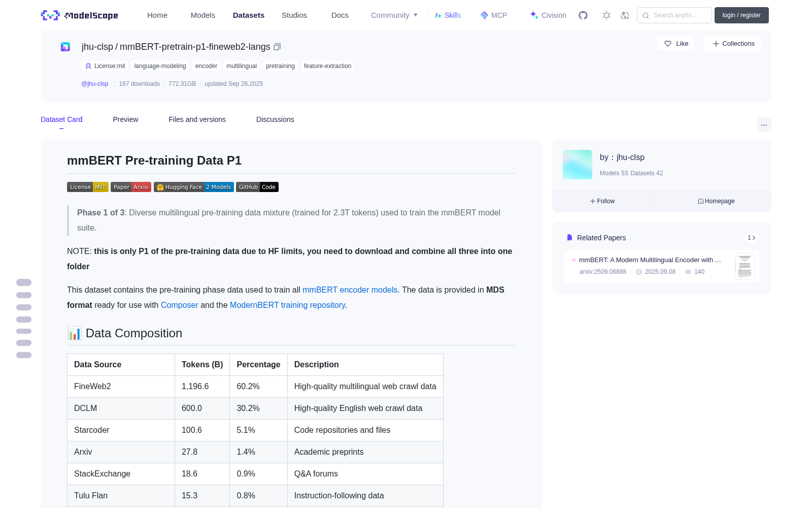This screenshot has height=508, width=812.
Task: Open the three-dots more options menu
Action: coord(764,124)
